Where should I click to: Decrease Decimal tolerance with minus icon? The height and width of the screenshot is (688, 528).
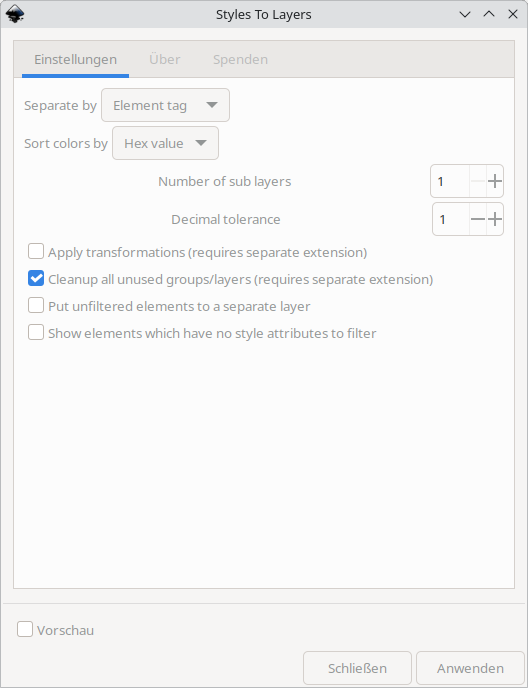478,219
